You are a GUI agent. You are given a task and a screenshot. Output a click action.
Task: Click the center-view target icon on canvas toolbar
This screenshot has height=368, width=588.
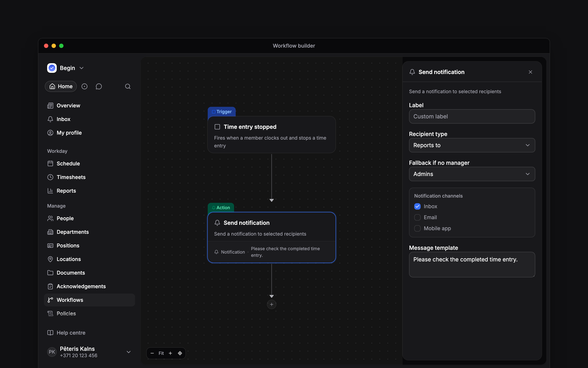pyautogui.click(x=180, y=353)
